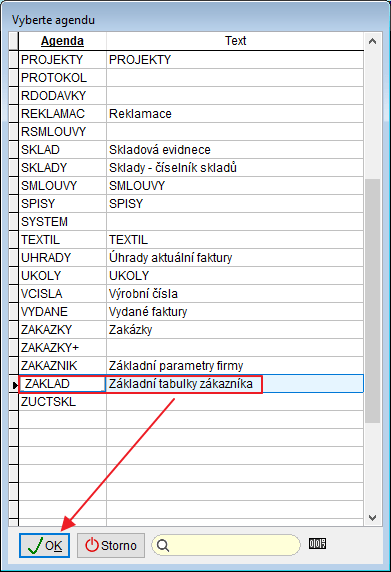The width and height of the screenshot is (391, 572).
Task: Select the ZUCTSKL agenda row
Action: [x=191, y=402]
